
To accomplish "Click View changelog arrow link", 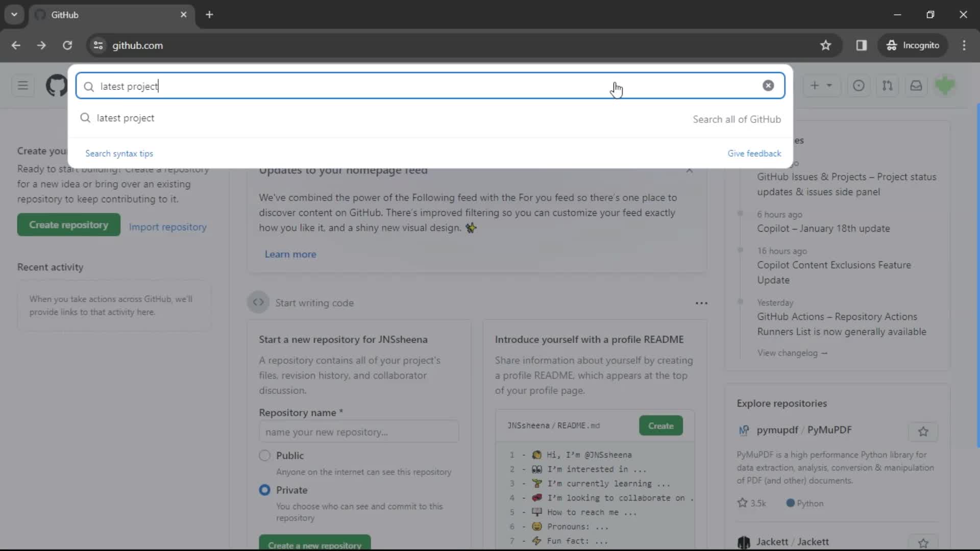I will [x=792, y=353].
